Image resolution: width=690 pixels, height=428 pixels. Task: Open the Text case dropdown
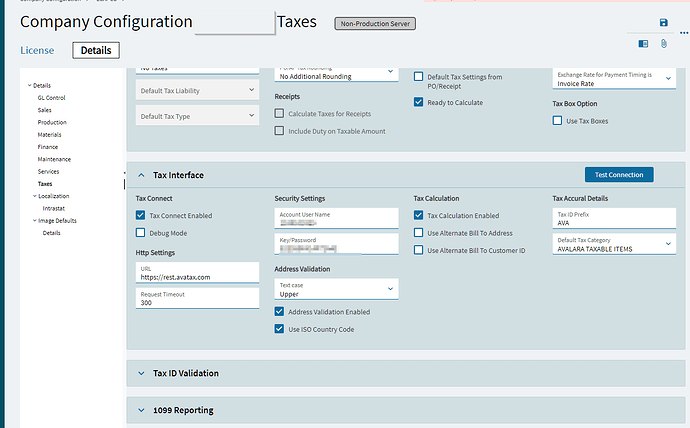pos(336,289)
